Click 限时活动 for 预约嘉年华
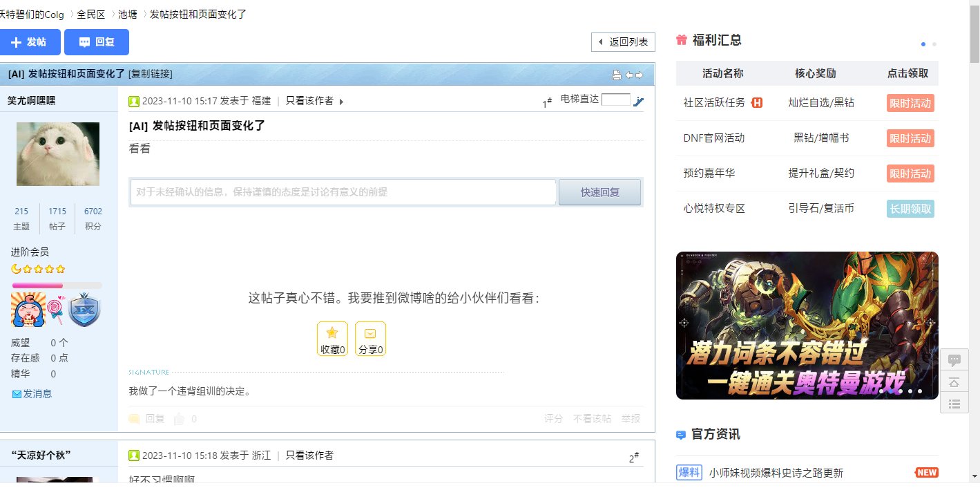The image size is (980, 488). [x=910, y=173]
